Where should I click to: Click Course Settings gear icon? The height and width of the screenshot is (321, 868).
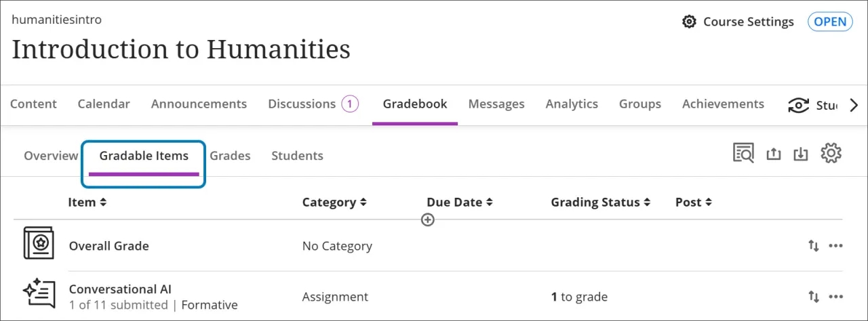(689, 22)
